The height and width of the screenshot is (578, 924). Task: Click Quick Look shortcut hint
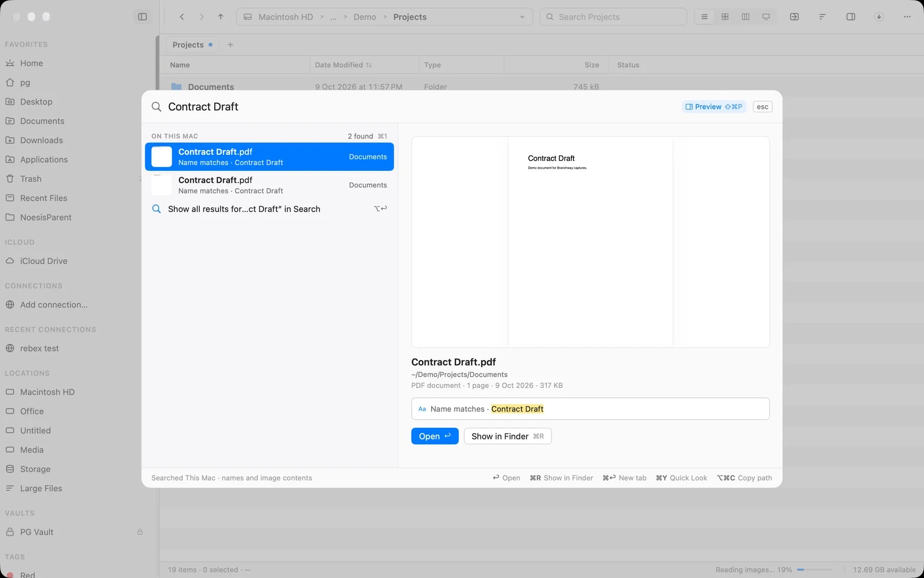pos(681,478)
